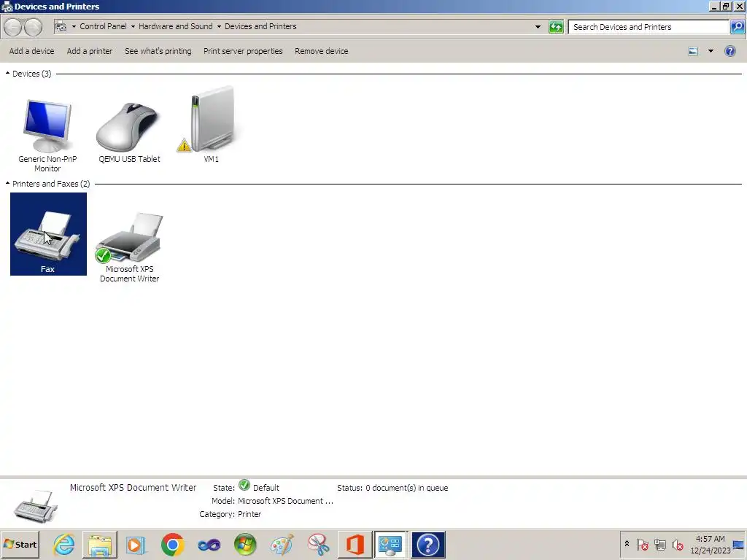This screenshot has width=747, height=560.
Task: Click Devices and Printers breadcrumb
Action: [260, 27]
